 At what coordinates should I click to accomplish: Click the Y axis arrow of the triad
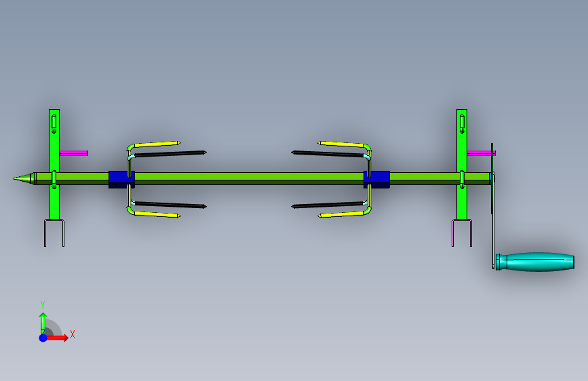click(x=43, y=322)
